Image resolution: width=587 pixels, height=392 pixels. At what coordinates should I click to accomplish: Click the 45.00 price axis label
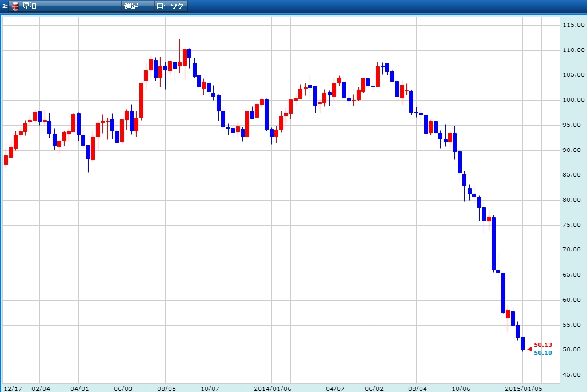pyautogui.click(x=572, y=375)
